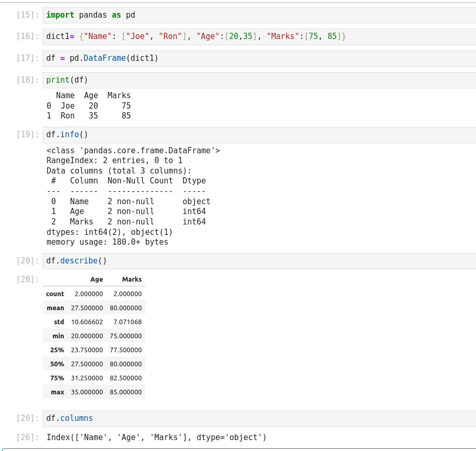Click the printed DataFrame row for Ron
476x451 pixels.
tap(88, 116)
